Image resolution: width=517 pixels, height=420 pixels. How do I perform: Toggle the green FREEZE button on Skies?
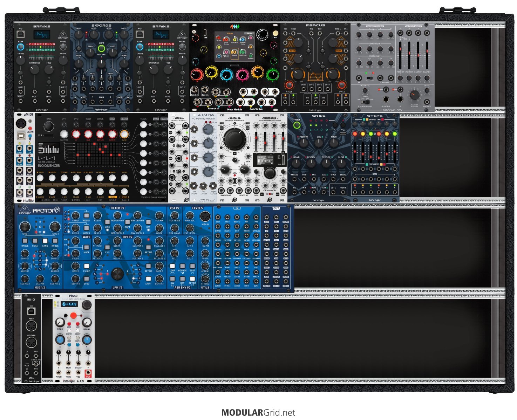pyautogui.click(x=297, y=125)
